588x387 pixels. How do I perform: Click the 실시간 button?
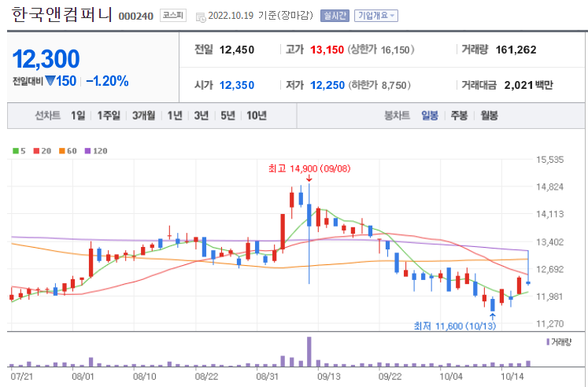coord(335,16)
